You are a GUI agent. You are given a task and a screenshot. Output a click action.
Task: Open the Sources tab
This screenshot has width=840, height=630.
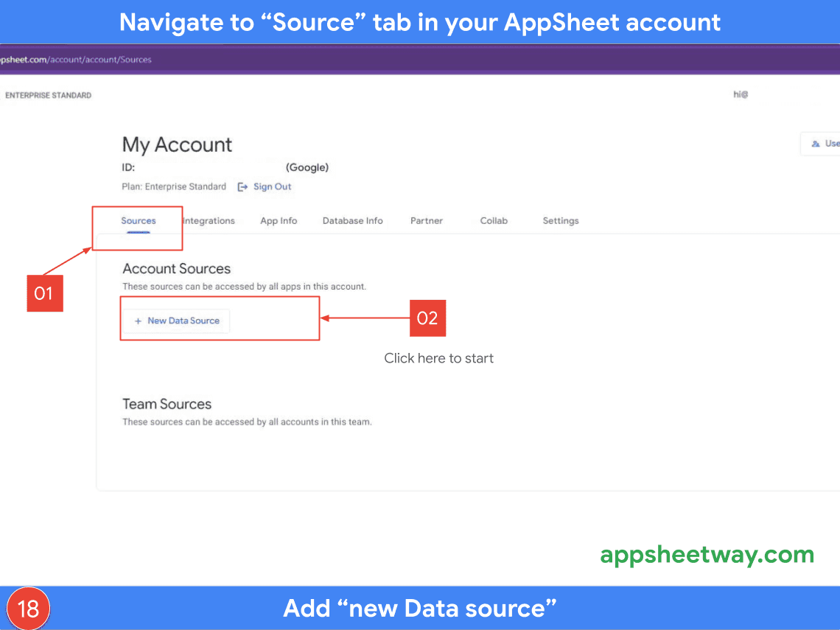[x=139, y=221]
